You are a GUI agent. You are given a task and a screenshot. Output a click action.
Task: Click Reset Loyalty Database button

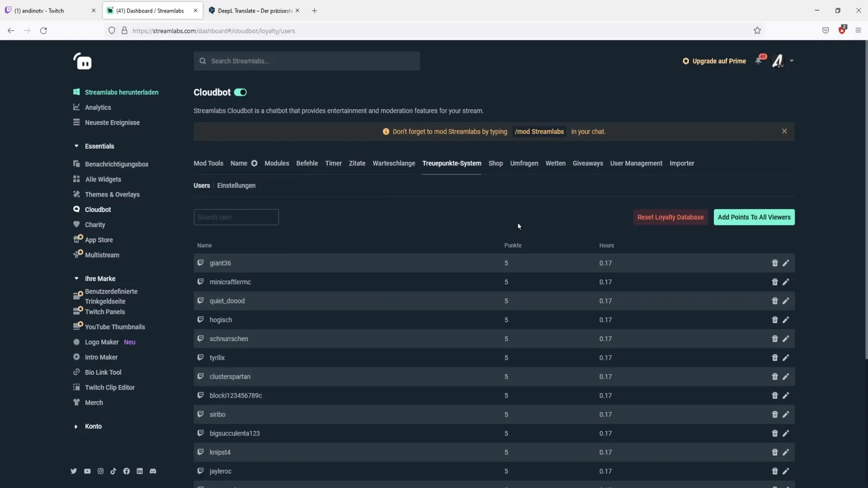[x=670, y=217]
